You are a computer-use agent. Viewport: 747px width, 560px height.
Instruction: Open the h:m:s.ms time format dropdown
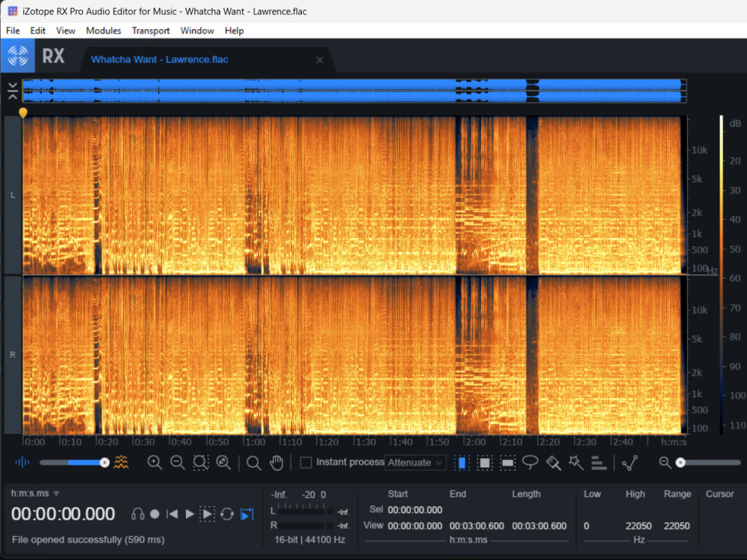pos(35,494)
